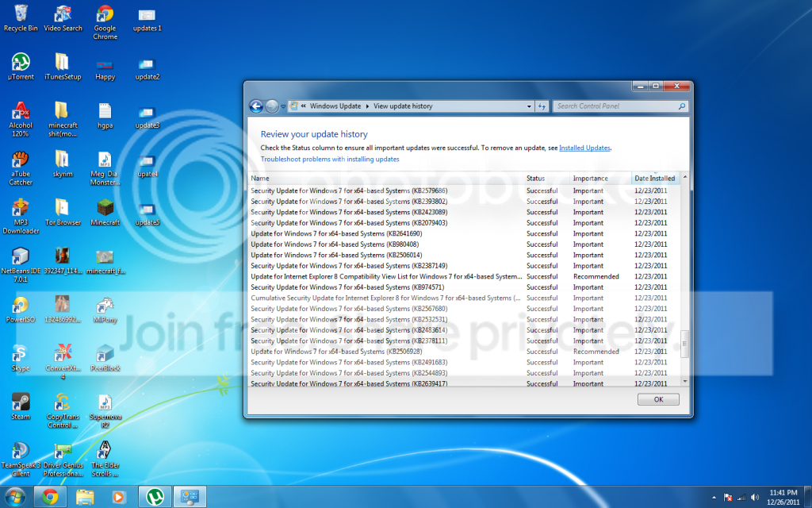Click the address bar refresh icon
Screen dimensions: 812x508
[x=542, y=106]
